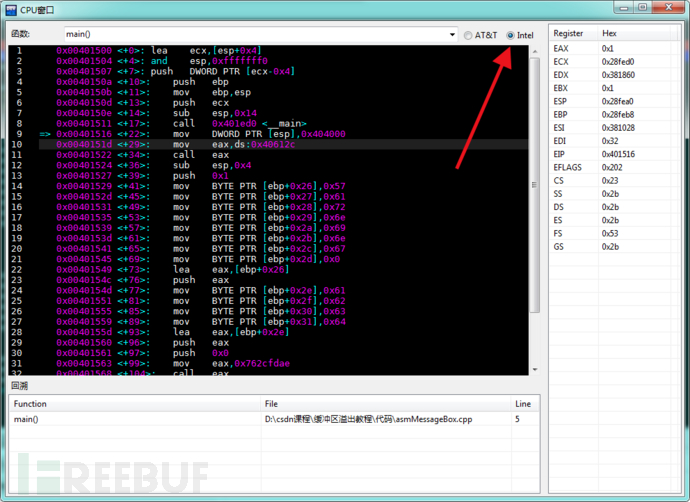The height and width of the screenshot is (502, 690).
Task: Select the AT&T syntax radio button
Action: click(468, 35)
